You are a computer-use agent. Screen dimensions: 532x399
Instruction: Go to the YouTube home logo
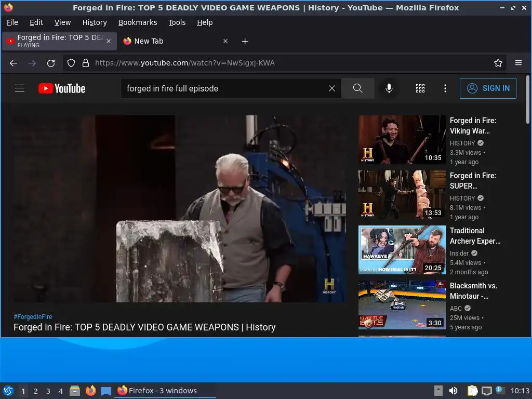point(61,88)
